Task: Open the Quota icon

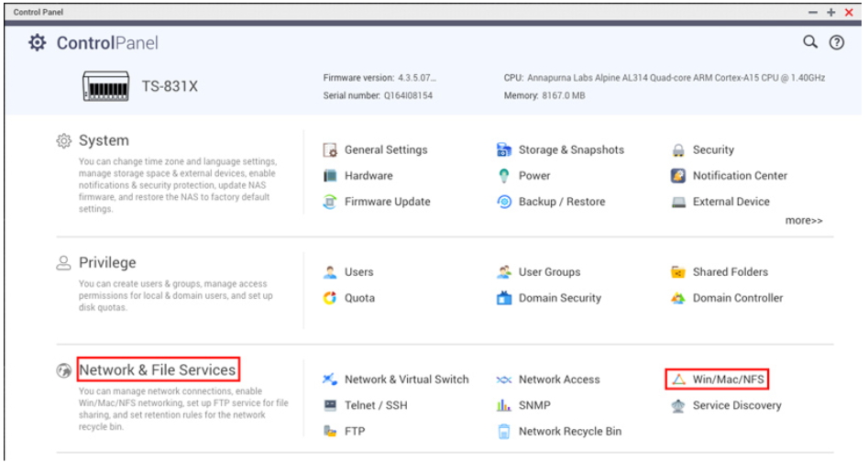Action: click(x=330, y=298)
